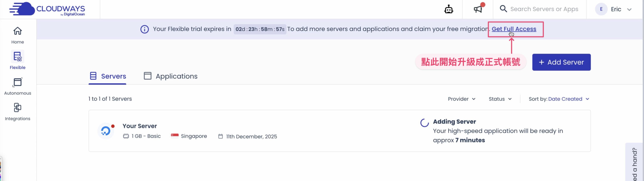Switch to the Applications tab
Screen dimensions: 644x181
coord(171,76)
